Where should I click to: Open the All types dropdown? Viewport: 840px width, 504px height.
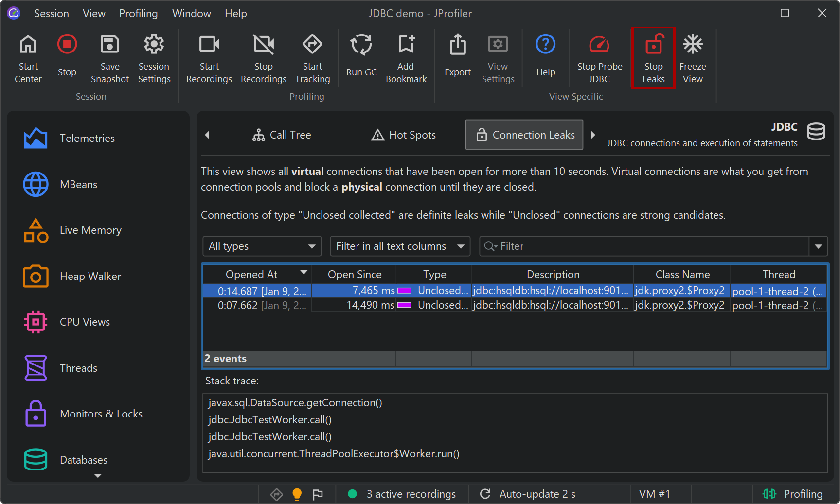click(262, 246)
